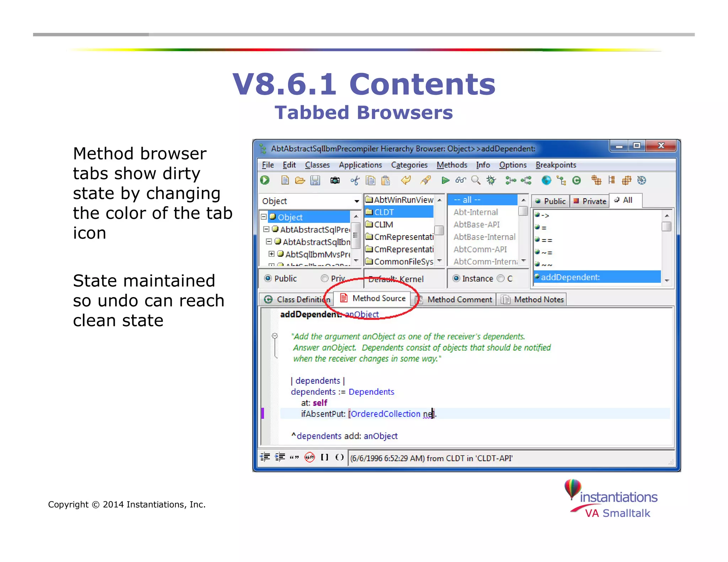
Task: Click the hierarchy tree toolbar icon
Action: pos(562,180)
